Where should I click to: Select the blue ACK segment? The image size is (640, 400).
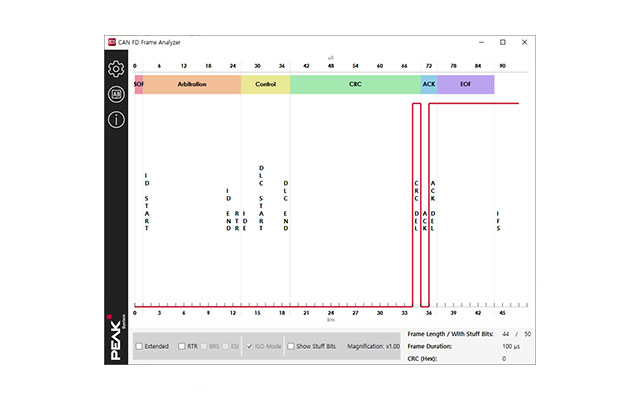click(429, 85)
